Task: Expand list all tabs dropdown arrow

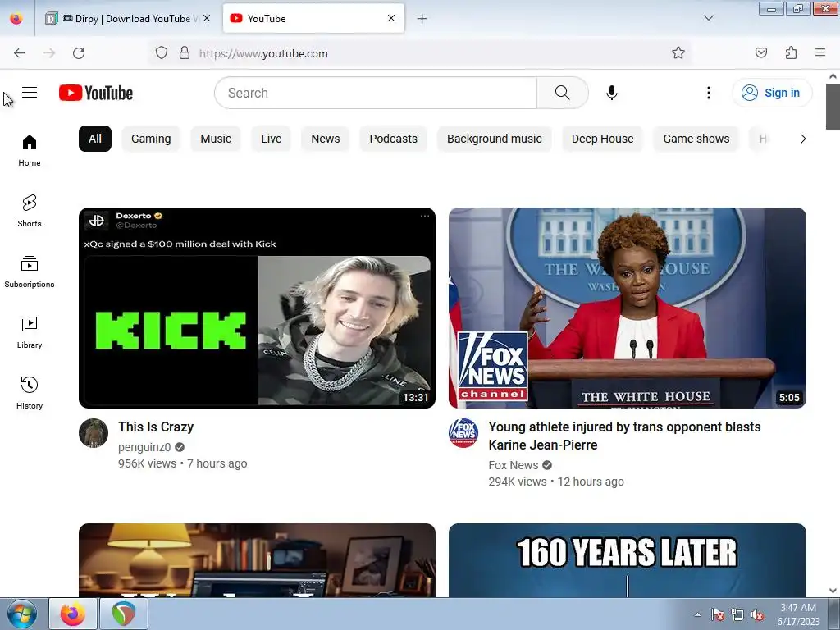Action: point(709,18)
